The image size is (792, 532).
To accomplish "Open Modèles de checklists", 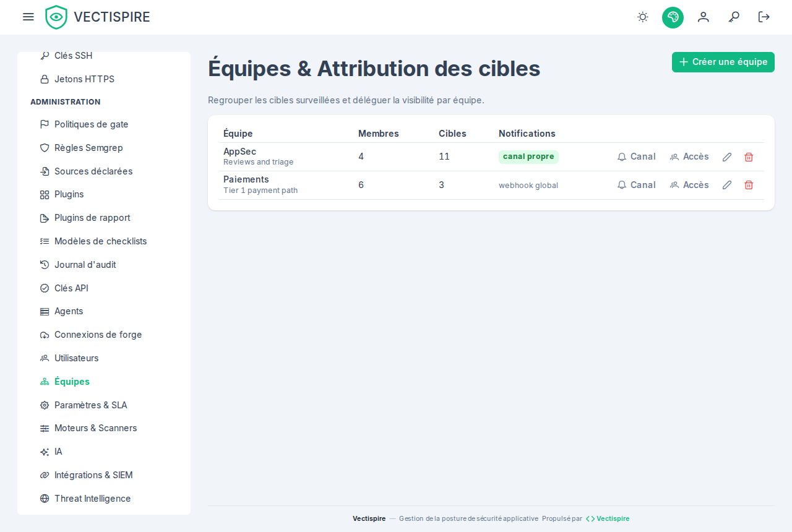I will 104,241.
